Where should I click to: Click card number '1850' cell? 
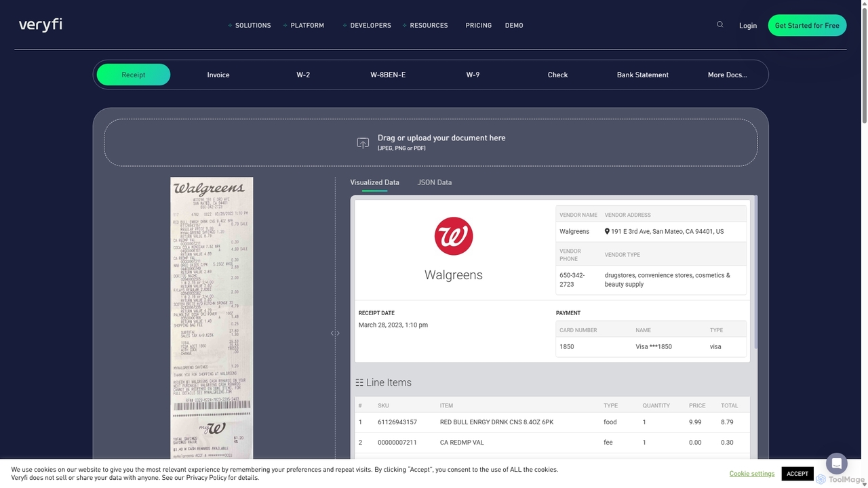click(x=567, y=346)
